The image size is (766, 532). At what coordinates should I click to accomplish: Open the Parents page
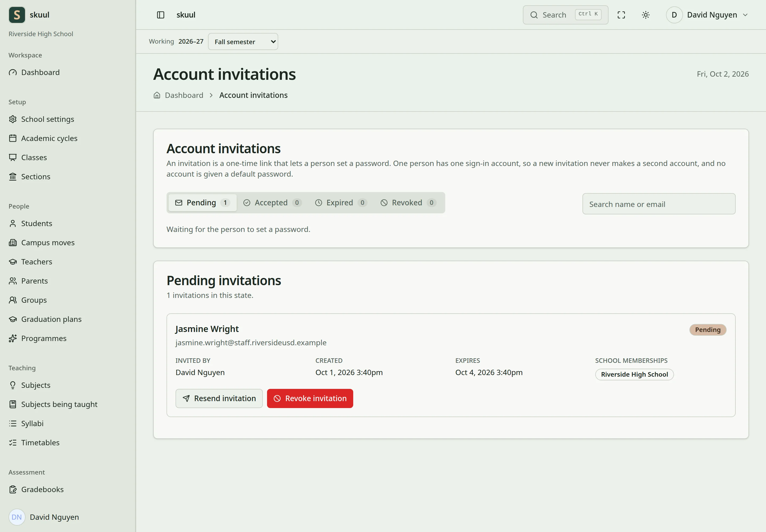(68, 281)
